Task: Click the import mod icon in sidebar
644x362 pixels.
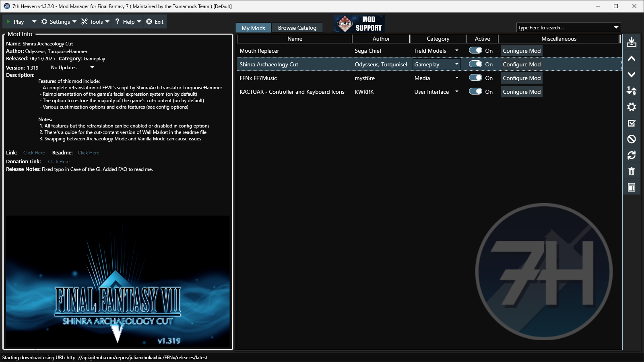Action: click(632, 42)
